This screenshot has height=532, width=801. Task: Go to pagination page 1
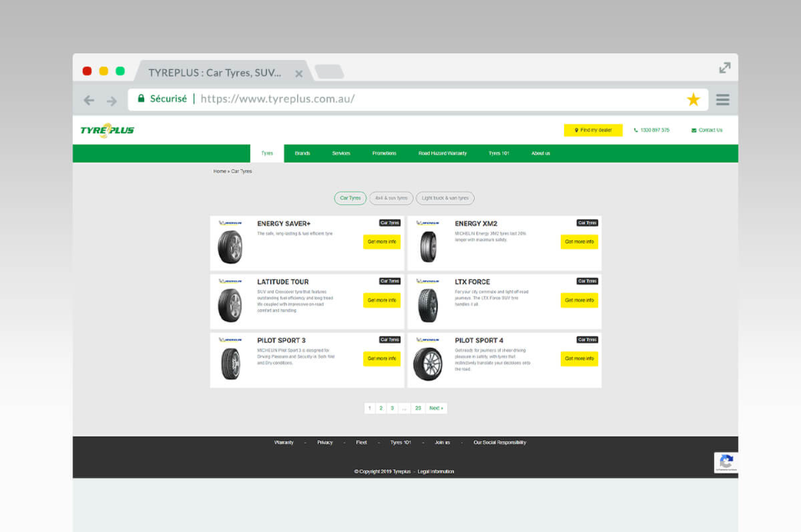[370, 409]
